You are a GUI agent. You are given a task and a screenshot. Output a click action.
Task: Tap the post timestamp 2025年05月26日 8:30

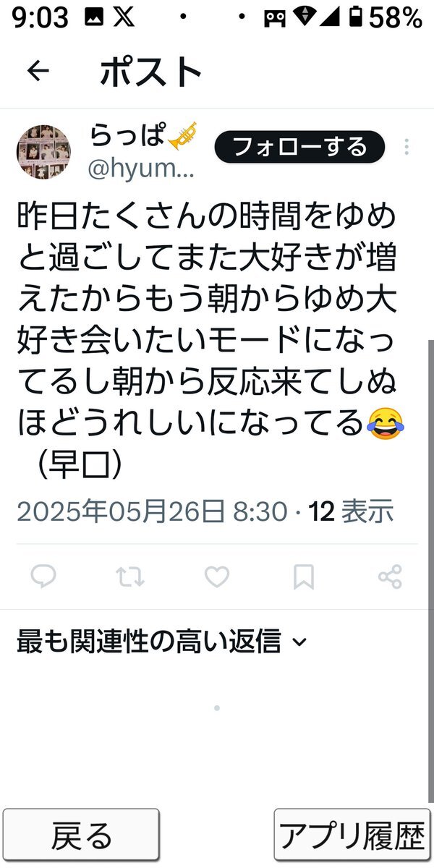click(x=152, y=511)
